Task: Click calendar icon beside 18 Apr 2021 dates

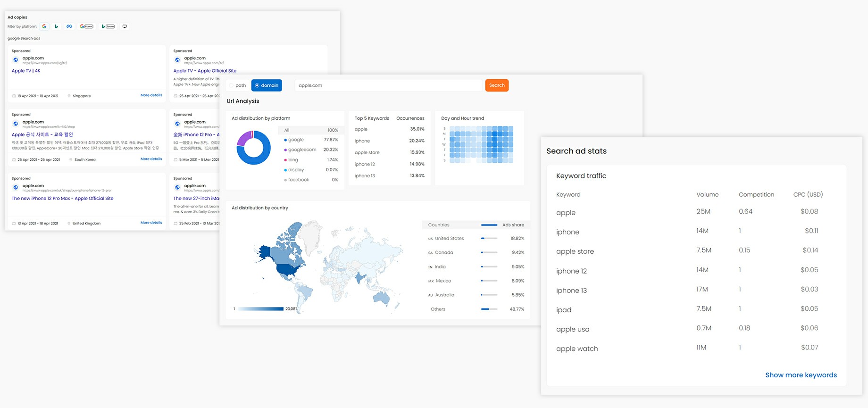Action: 14,96
